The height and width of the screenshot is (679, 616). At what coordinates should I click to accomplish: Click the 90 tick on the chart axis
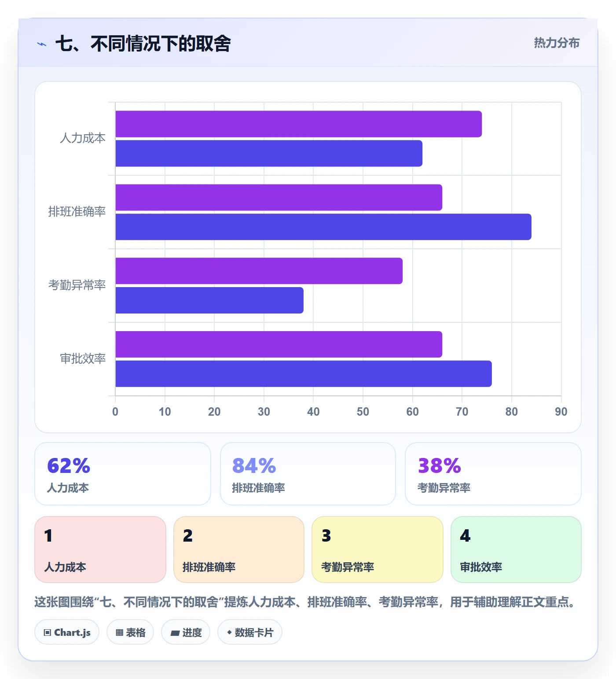(x=561, y=412)
